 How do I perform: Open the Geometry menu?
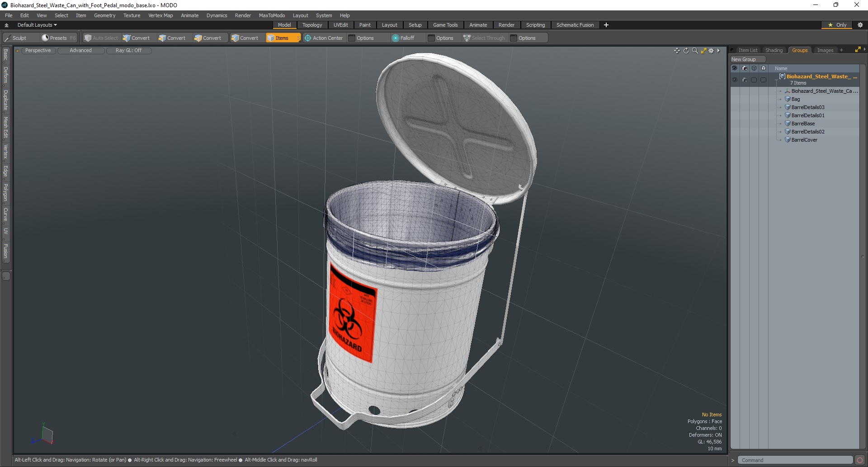pyautogui.click(x=104, y=15)
